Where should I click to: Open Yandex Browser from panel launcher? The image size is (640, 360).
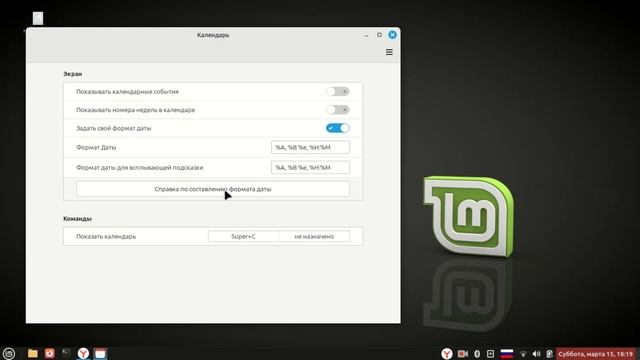tap(83, 353)
